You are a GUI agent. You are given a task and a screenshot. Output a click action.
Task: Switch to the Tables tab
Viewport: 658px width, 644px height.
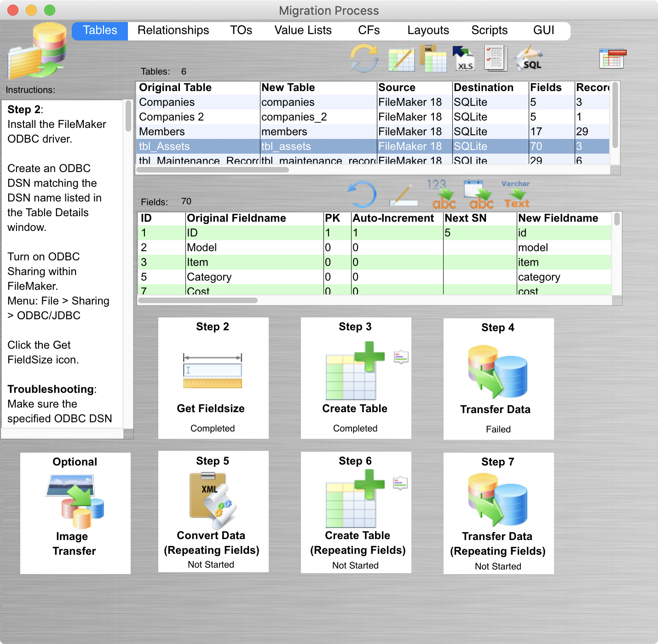[x=100, y=30]
